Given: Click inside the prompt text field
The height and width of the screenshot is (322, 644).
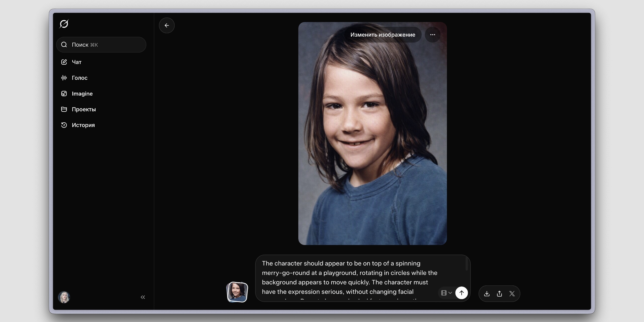Looking at the screenshot, I should tap(345, 278).
